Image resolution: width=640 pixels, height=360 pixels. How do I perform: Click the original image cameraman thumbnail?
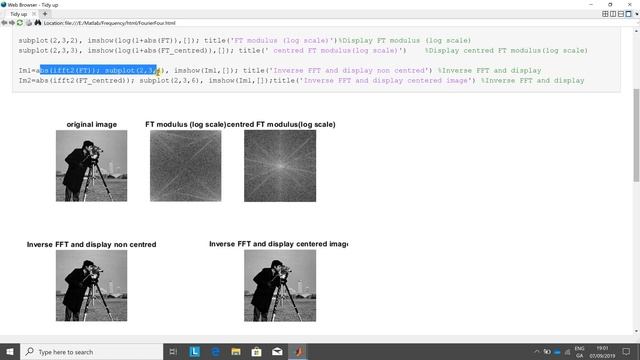click(x=91, y=166)
